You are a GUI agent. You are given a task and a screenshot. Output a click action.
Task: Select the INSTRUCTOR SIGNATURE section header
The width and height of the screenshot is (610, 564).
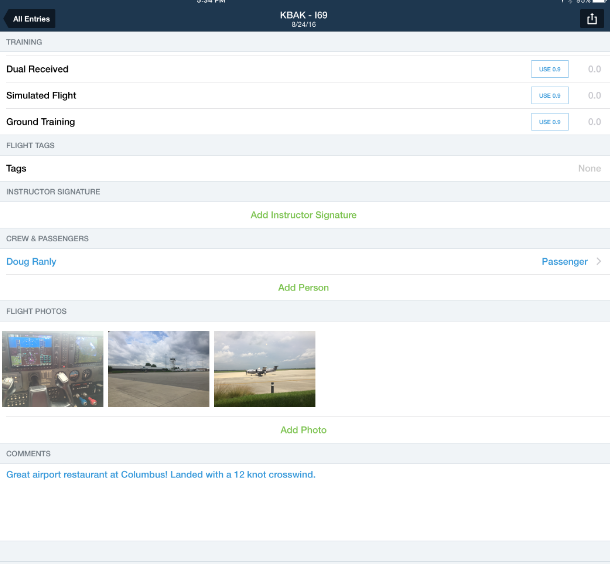pos(53,192)
